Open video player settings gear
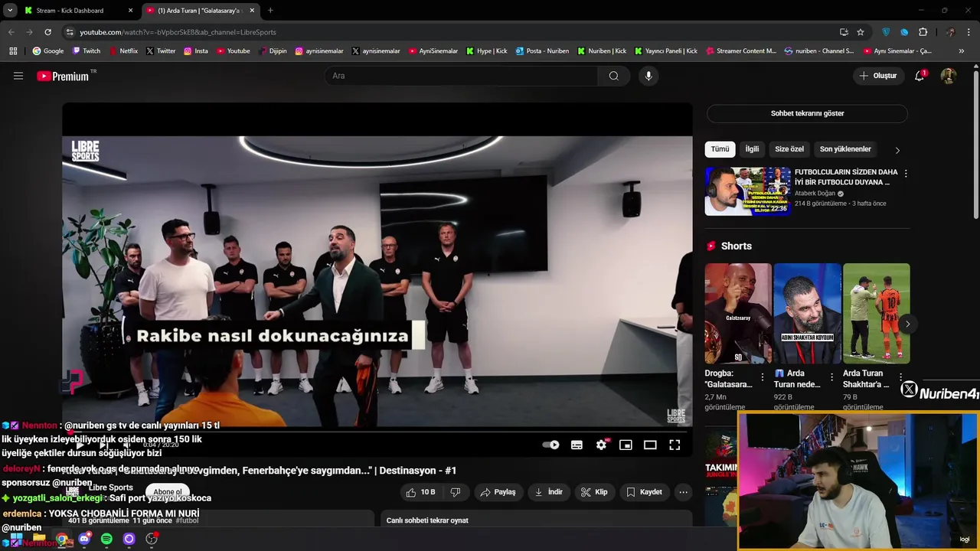Image resolution: width=980 pixels, height=551 pixels. coord(602,445)
